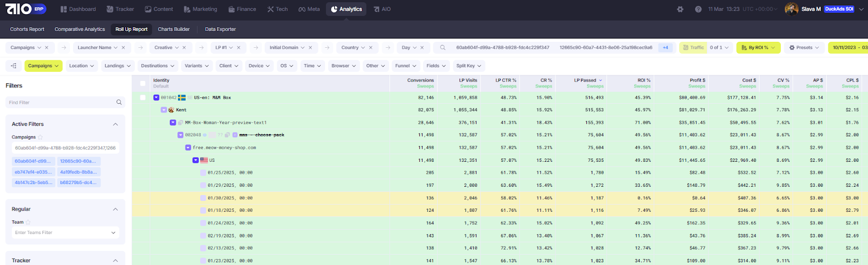Toggle the grouping tree icon button
The image size is (868, 265).
(x=14, y=66)
